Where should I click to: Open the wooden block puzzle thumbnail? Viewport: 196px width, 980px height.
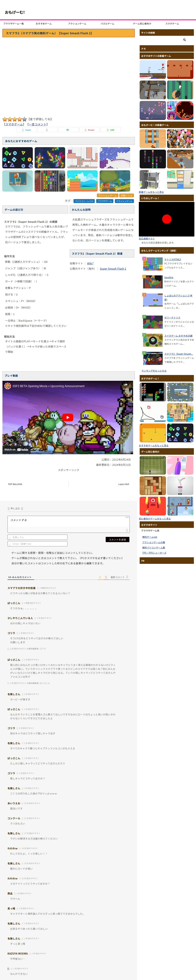pos(153,485)
